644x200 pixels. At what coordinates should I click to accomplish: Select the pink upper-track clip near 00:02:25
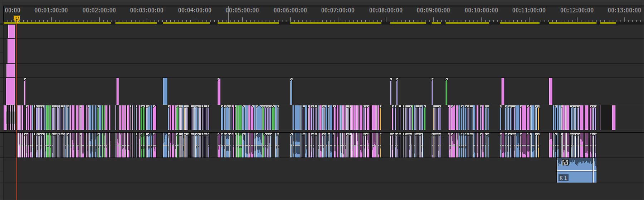[x=118, y=91]
